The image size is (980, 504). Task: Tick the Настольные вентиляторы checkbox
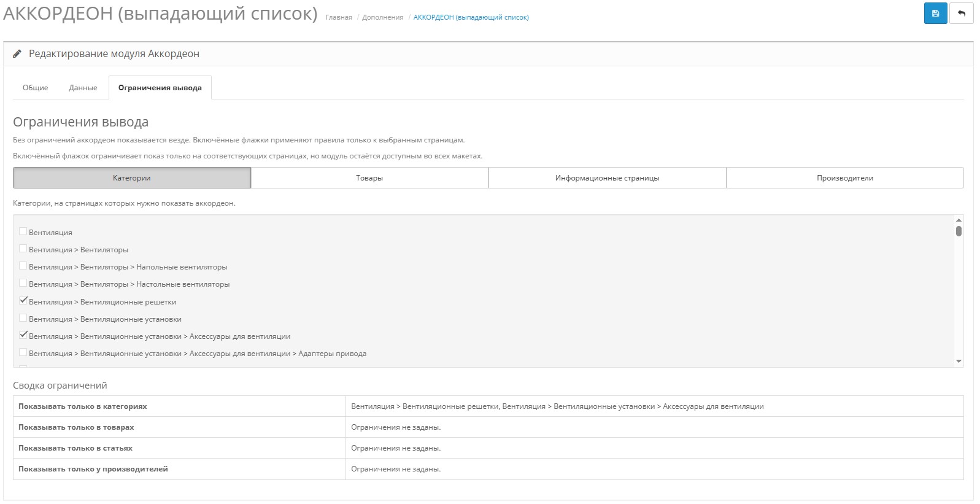coord(23,283)
